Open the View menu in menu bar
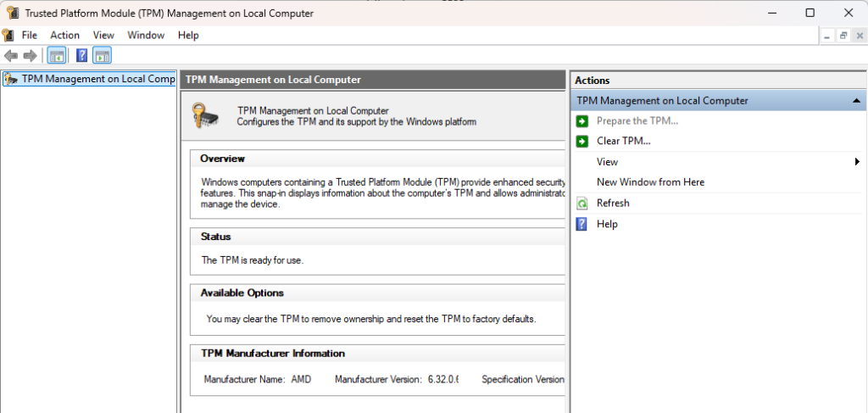Image resolution: width=868 pixels, height=413 pixels. click(103, 35)
